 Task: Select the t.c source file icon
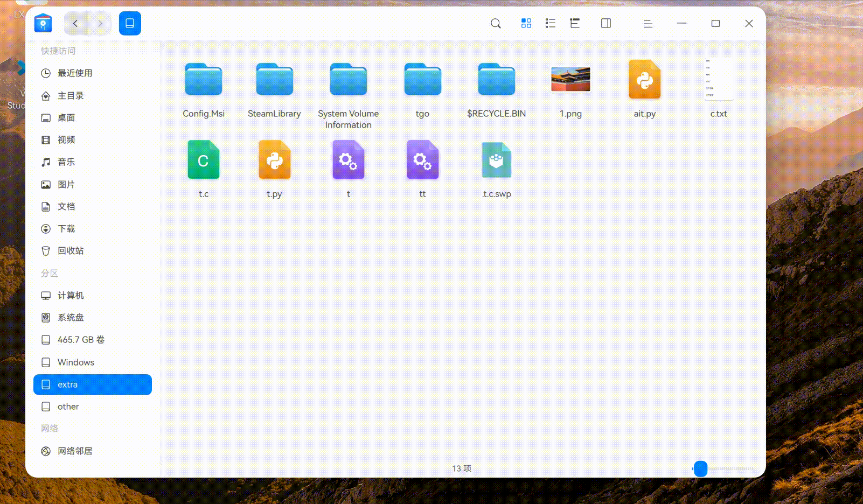pyautogui.click(x=204, y=159)
